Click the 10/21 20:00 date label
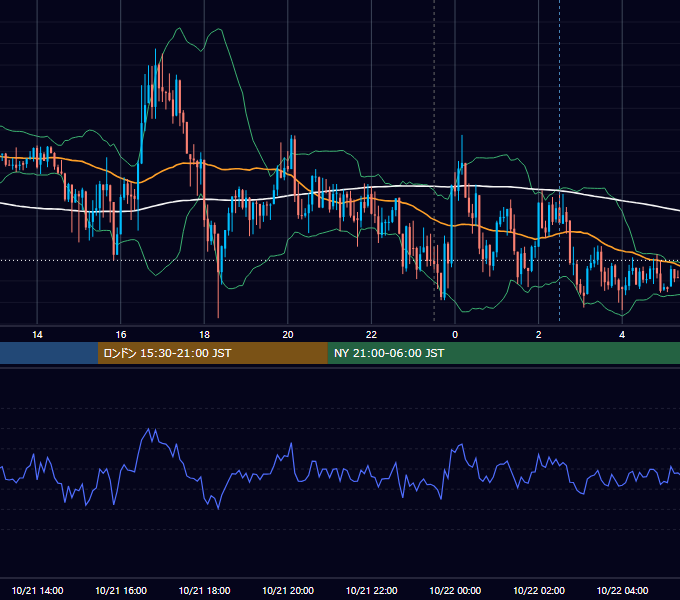This screenshot has width=680, height=600. (x=288, y=590)
